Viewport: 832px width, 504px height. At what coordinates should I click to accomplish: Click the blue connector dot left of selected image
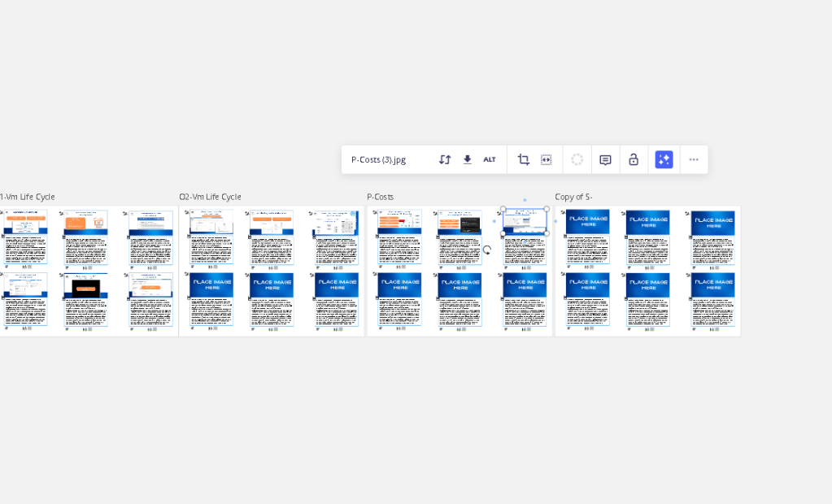[x=494, y=221]
